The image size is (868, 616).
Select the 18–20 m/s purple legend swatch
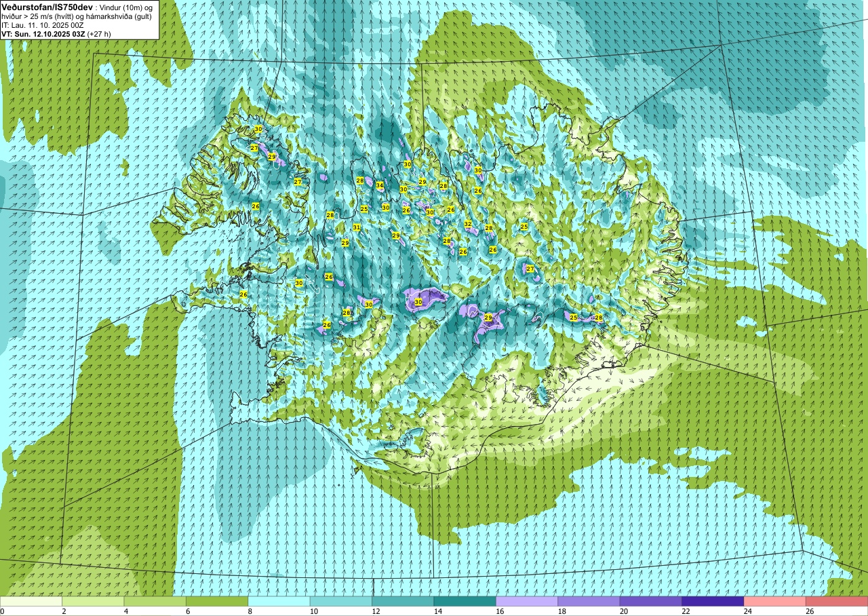pos(589,602)
